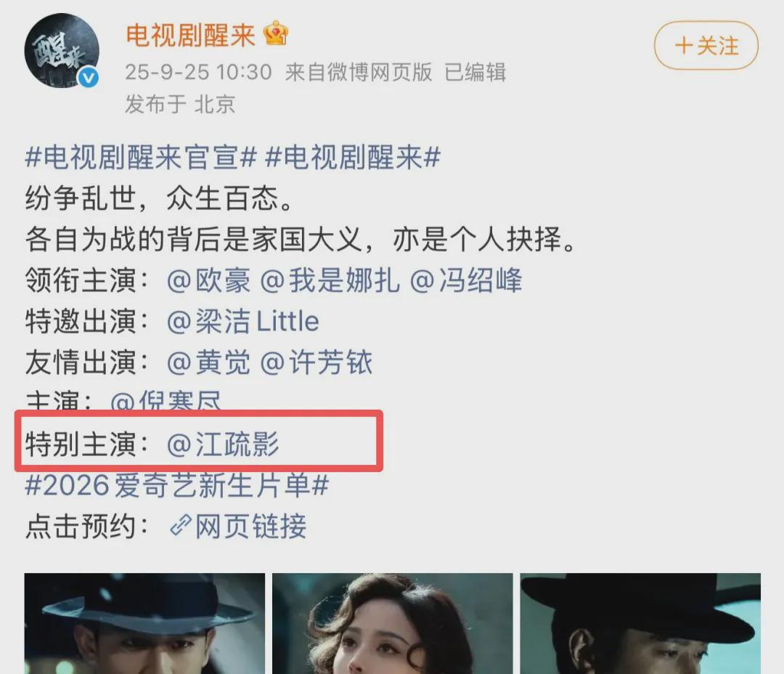Open mention @冯绍峰
The image size is (784, 674).
point(466,280)
